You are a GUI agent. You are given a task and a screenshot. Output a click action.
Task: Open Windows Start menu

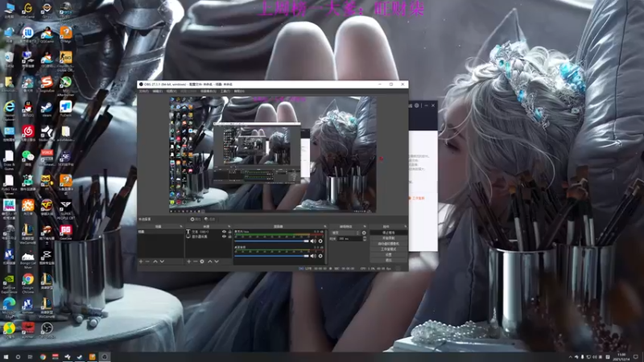point(6,357)
